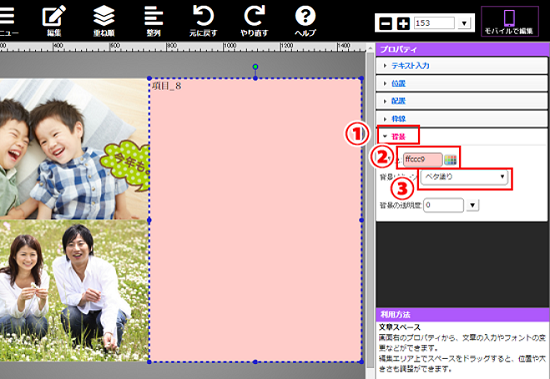Open the ヘルプ help icon
Image resolution: width=550 pixels, height=379 pixels.
pos(305,20)
